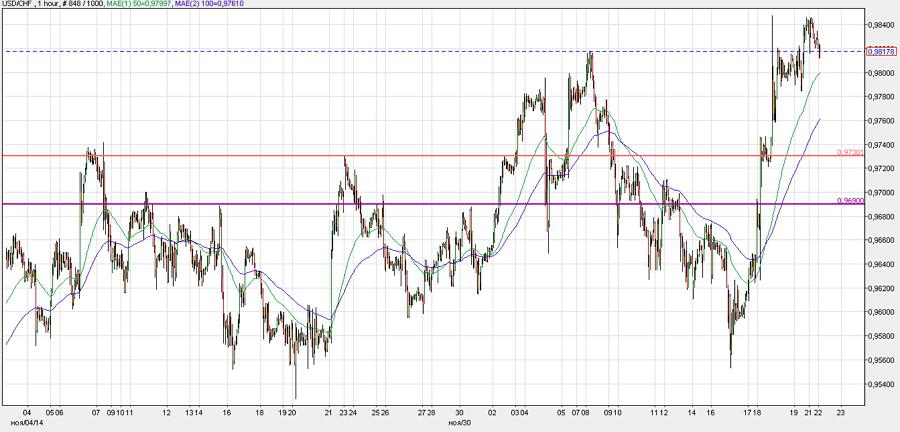Click the USD/CHF symbol title
Image resolution: width=900 pixels, height=432 pixels.
[x=17, y=3]
